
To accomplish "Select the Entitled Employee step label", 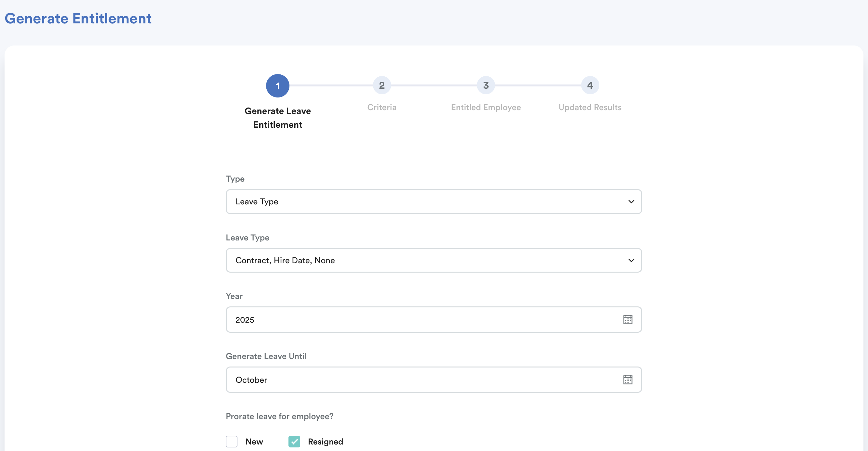I will [486, 107].
